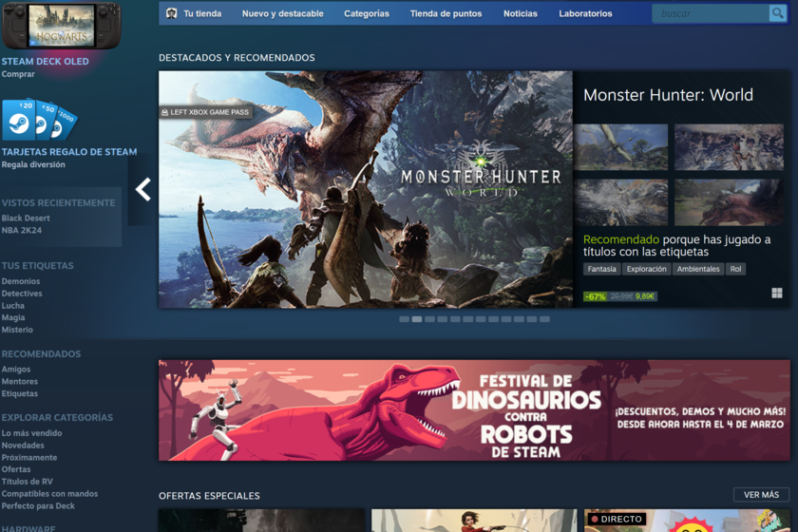Open Amigos recommendations
The width and height of the screenshot is (798, 532).
point(16,370)
